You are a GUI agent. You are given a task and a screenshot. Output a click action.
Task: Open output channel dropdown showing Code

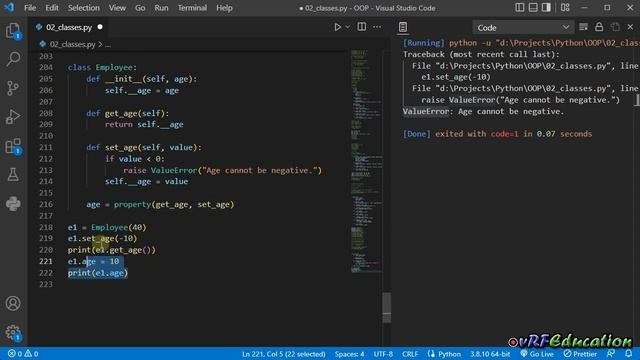[x=523, y=27]
